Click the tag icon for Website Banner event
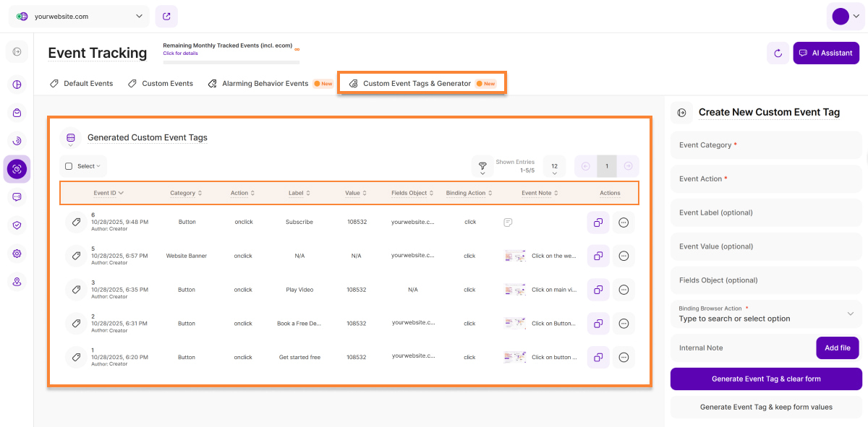 pyautogui.click(x=75, y=256)
